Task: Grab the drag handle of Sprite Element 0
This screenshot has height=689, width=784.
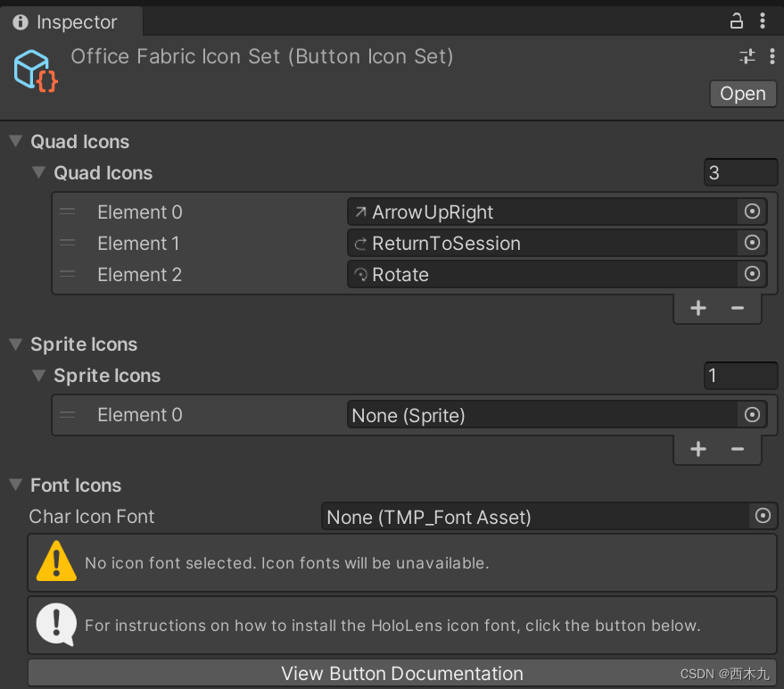Action: (x=67, y=414)
